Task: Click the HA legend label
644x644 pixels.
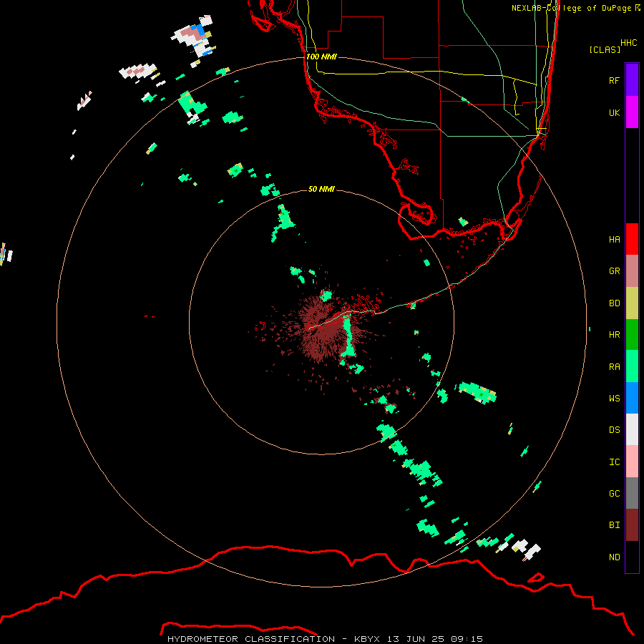Action: pos(614,239)
